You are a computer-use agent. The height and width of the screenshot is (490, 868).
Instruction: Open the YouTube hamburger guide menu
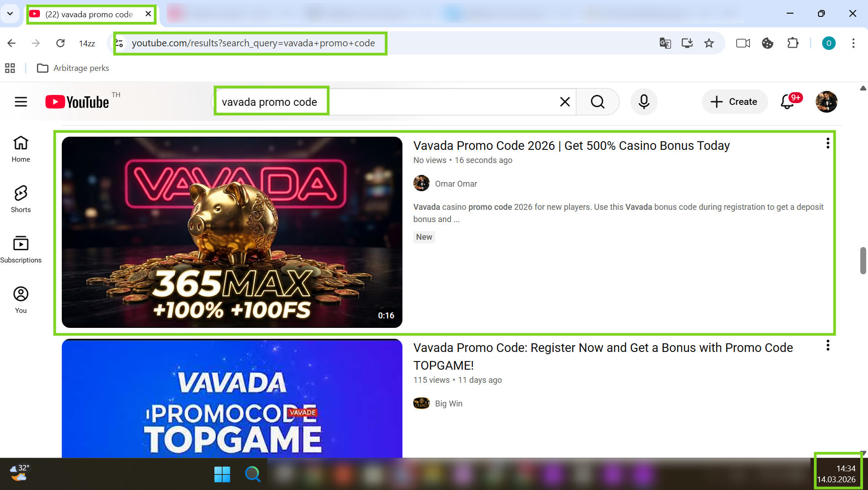tap(21, 102)
